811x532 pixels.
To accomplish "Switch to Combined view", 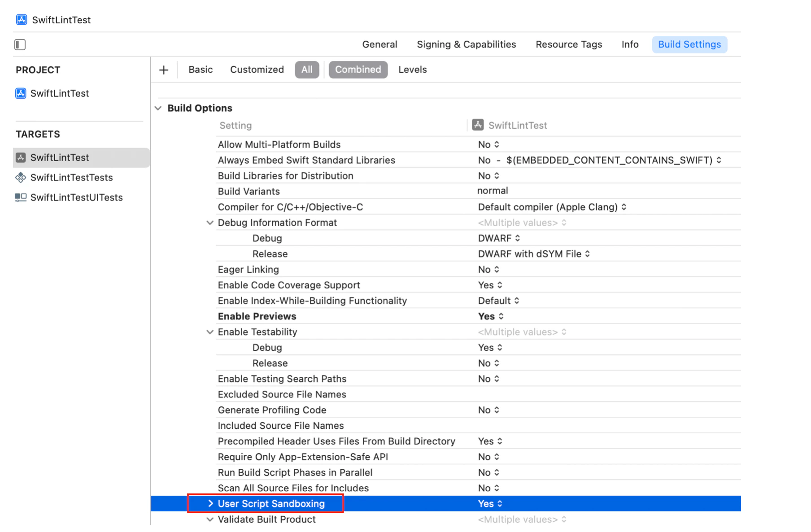I will pyautogui.click(x=358, y=70).
